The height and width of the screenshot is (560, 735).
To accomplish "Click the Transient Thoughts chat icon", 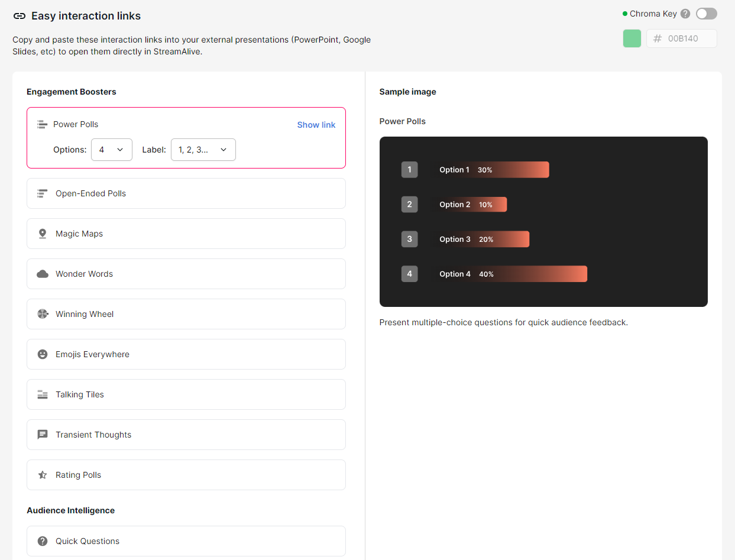I will pyautogui.click(x=43, y=435).
